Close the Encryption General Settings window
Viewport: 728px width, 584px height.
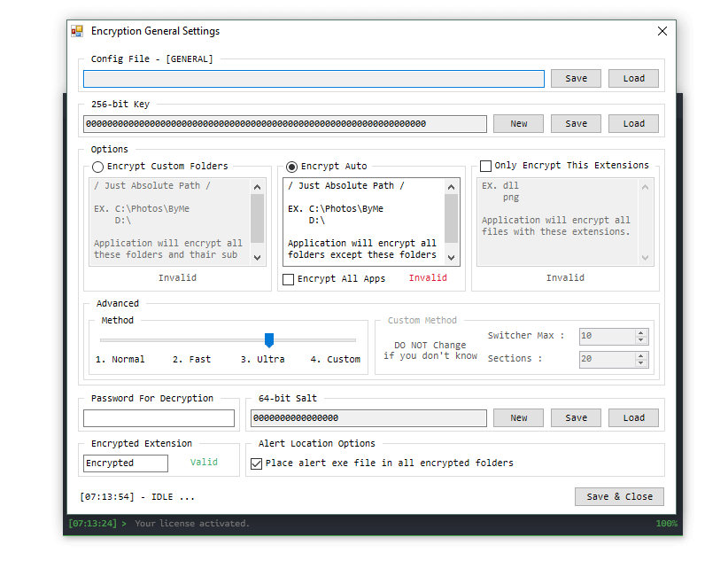tap(662, 31)
